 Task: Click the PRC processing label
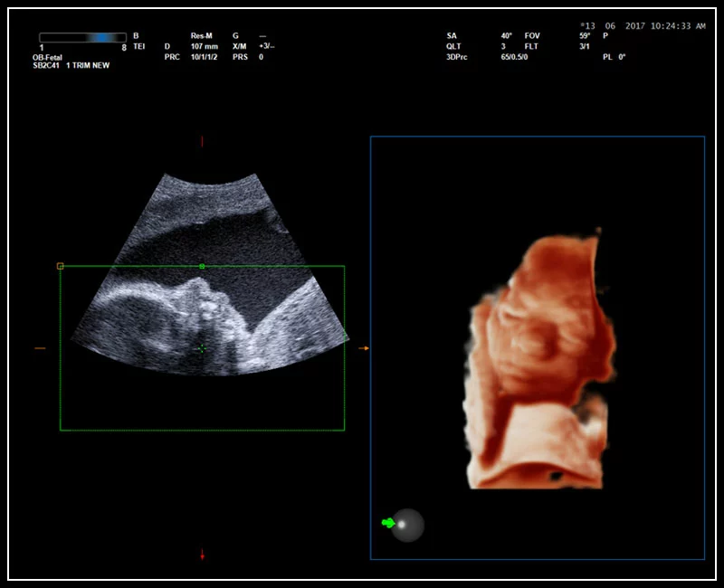[172, 56]
